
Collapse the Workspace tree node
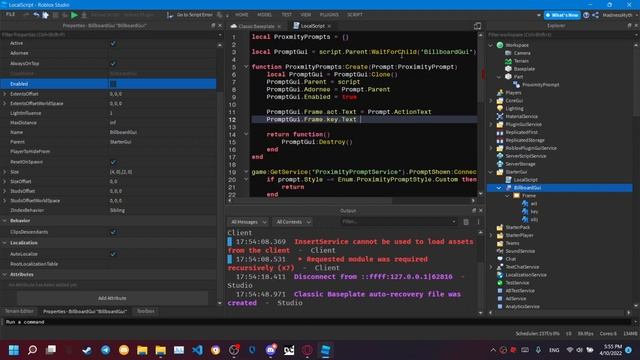(491, 45)
